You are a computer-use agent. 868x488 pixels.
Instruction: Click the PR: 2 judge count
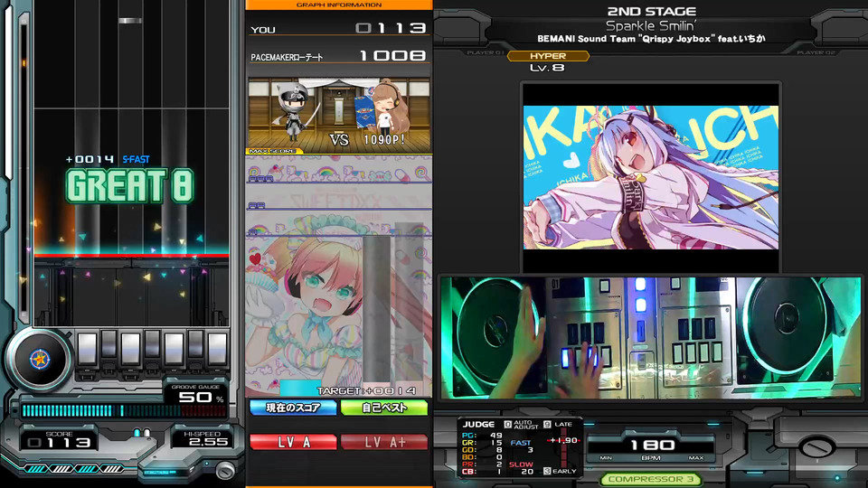coord(482,465)
